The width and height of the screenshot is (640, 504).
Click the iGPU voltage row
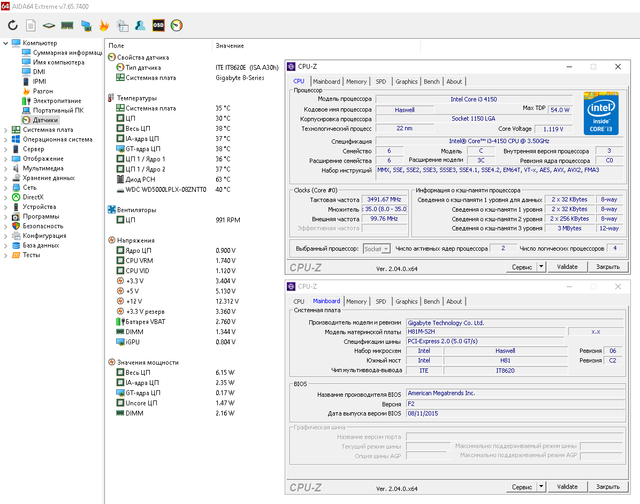(176, 342)
